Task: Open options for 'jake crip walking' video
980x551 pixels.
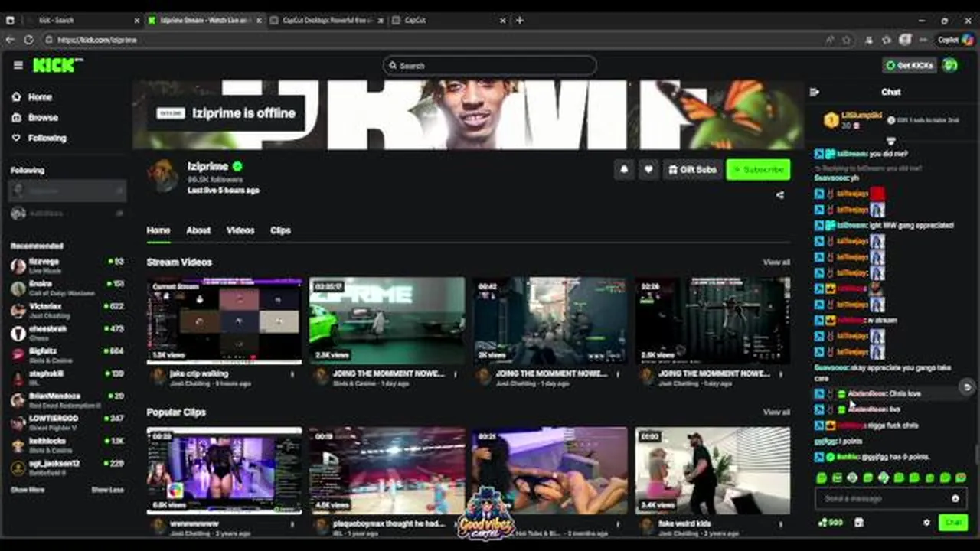Action: click(292, 375)
